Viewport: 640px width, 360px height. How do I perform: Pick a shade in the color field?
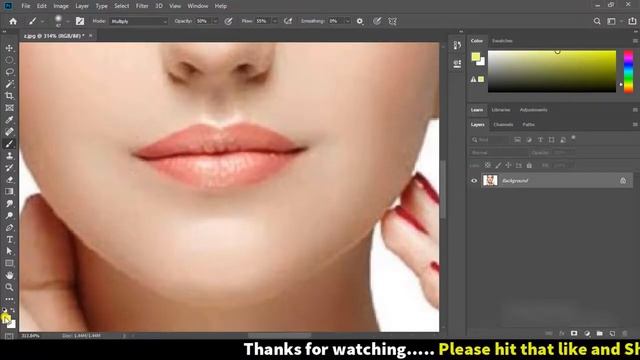point(552,71)
